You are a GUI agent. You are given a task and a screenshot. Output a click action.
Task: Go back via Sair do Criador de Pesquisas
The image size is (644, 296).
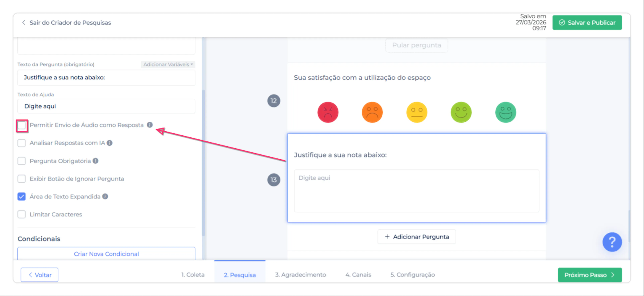click(67, 23)
